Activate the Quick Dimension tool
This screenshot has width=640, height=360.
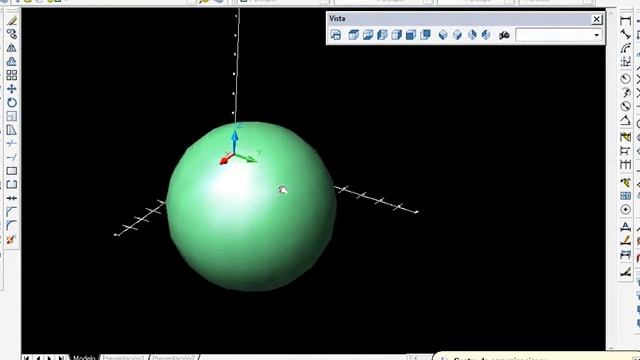coord(625,137)
